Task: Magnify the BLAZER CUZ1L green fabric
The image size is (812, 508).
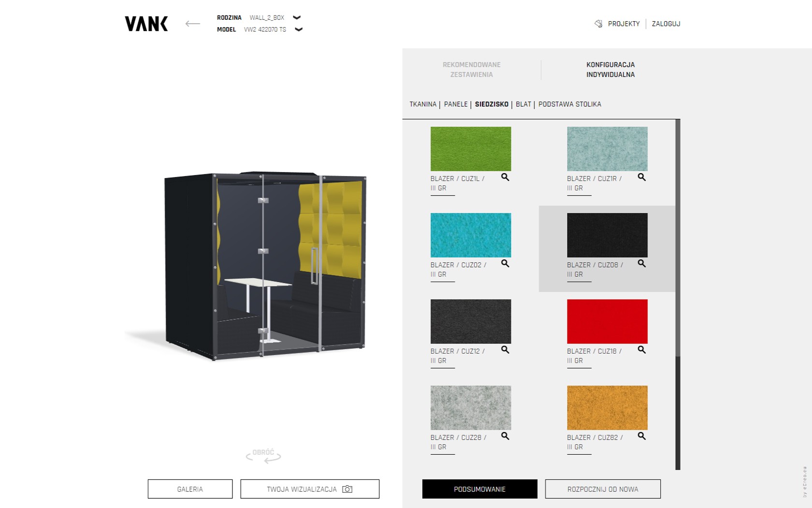Action: (x=505, y=177)
